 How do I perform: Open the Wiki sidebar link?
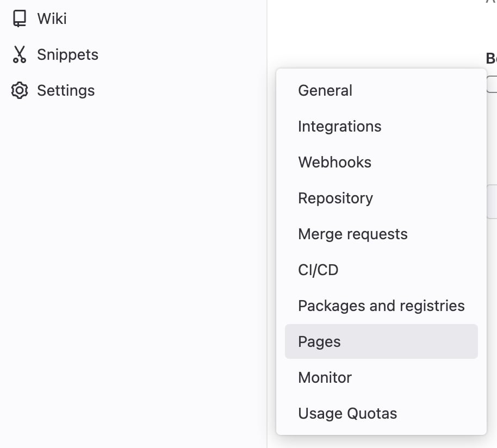pyautogui.click(x=52, y=18)
